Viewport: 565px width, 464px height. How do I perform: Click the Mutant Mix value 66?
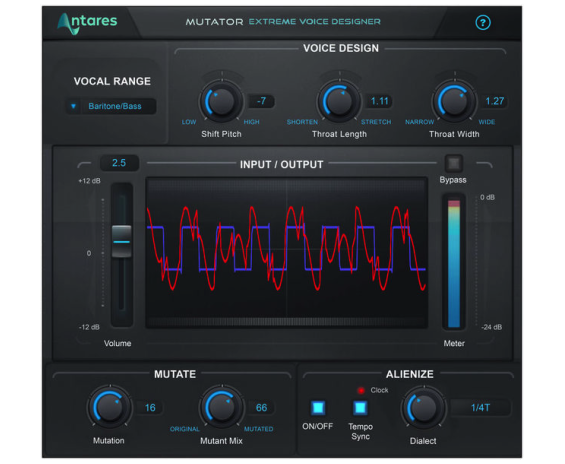[x=261, y=408]
